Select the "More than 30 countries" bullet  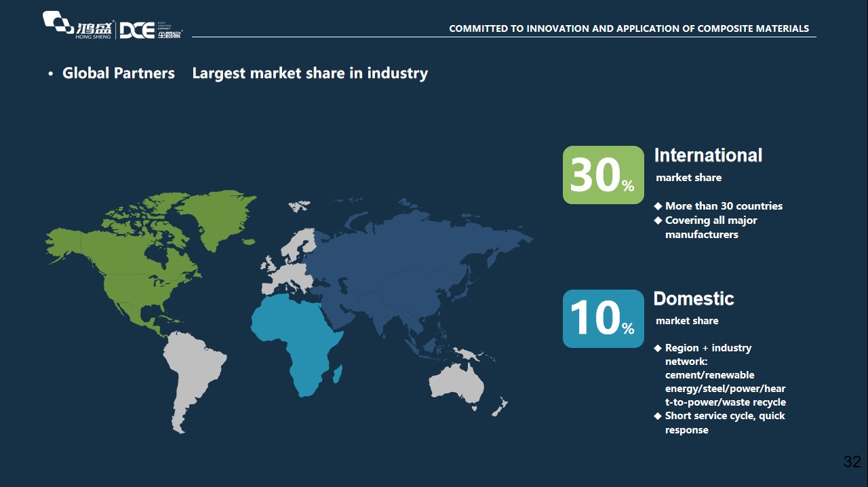tap(724, 206)
